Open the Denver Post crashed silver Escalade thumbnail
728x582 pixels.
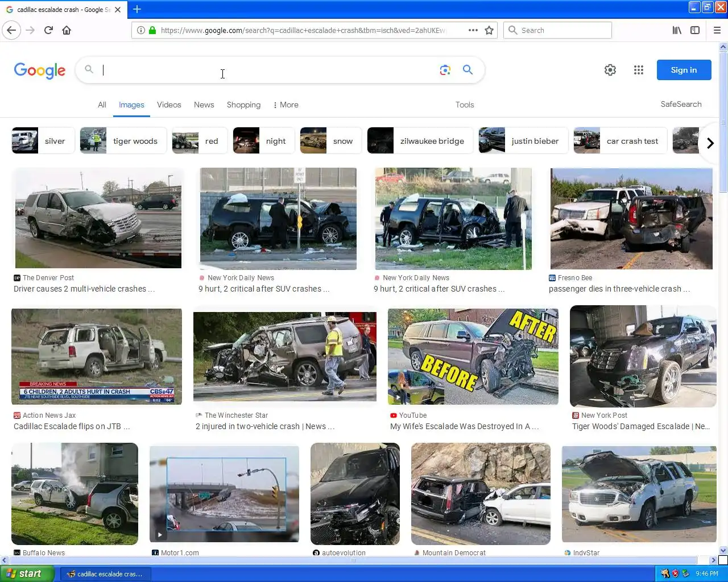pyautogui.click(x=98, y=218)
